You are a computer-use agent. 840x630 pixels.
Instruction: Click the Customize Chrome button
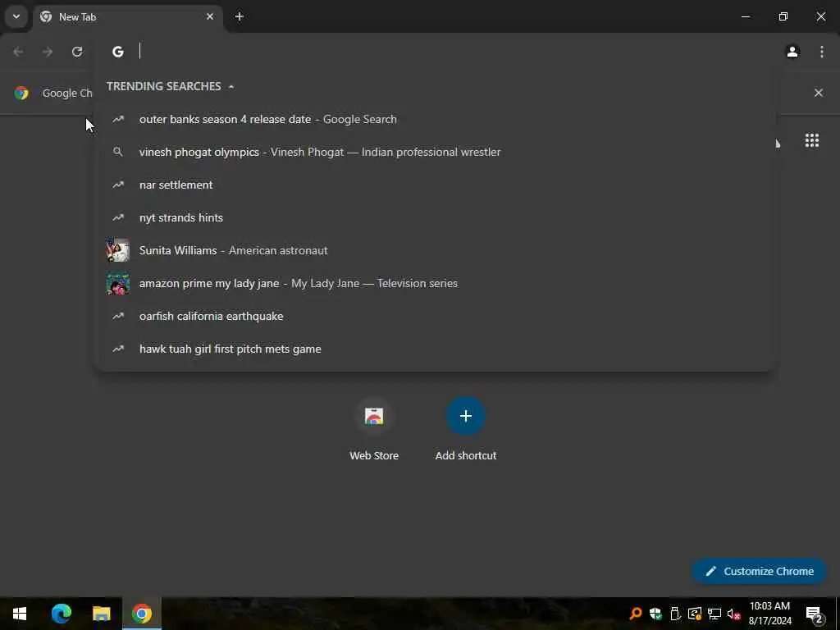(759, 571)
